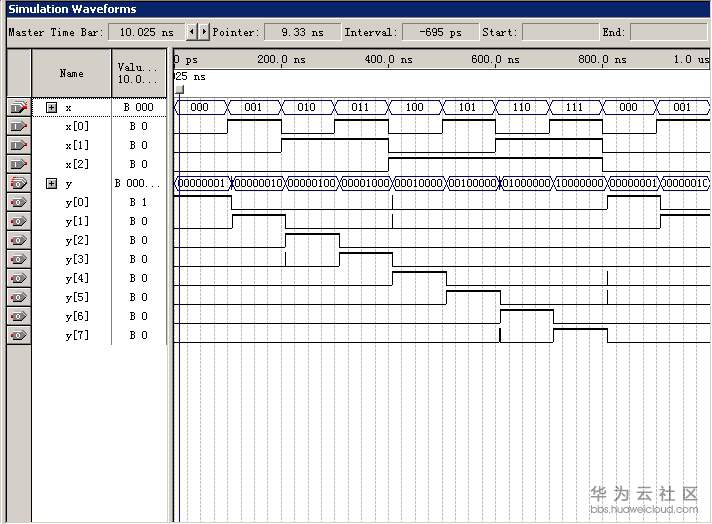712x524 pixels.
Task: Click the input pin icon for x[2]
Action: (x=19, y=164)
